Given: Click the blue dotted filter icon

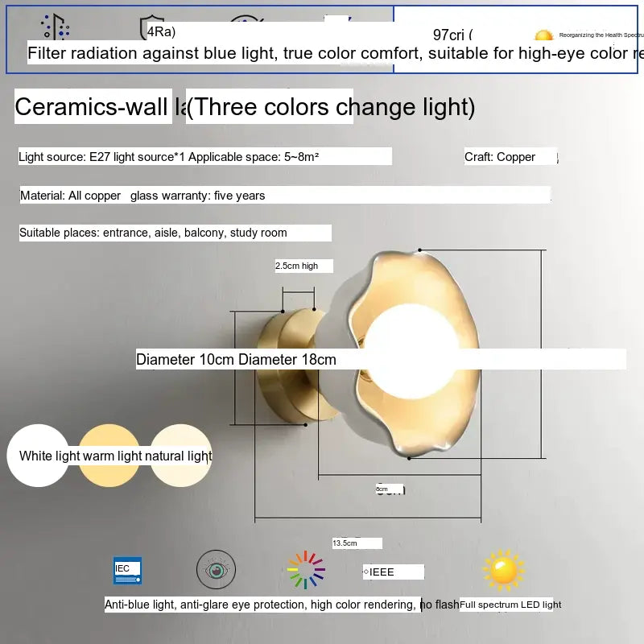Looking at the screenshot, I should (x=56, y=26).
